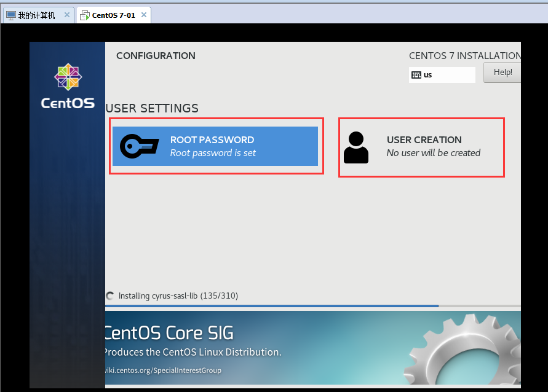Select the us keyboard layout indicator

[x=442, y=75]
